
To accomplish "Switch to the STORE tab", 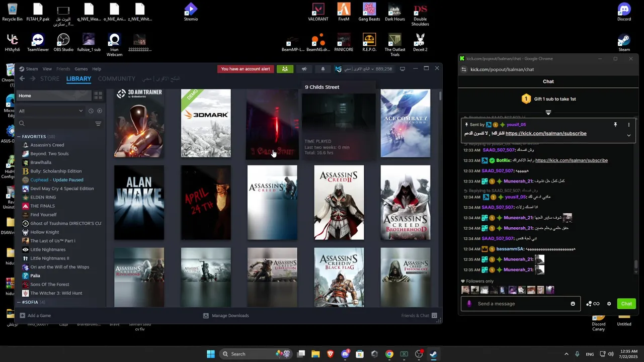I will click(x=50, y=78).
